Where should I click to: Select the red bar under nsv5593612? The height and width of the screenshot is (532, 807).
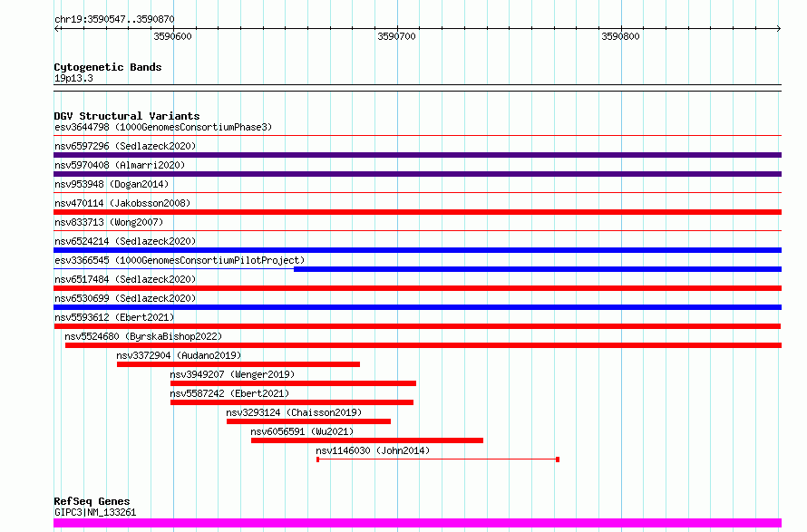click(x=417, y=326)
